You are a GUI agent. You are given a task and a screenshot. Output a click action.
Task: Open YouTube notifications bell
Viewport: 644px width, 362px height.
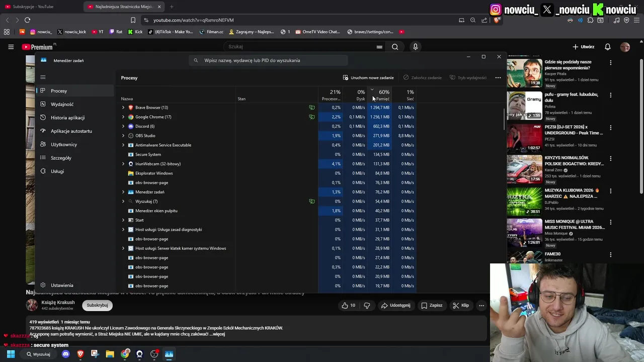(x=607, y=47)
